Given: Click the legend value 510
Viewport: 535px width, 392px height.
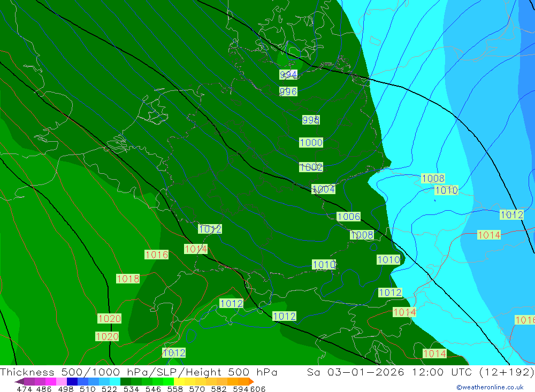Looking at the screenshot, I should (x=87, y=389).
